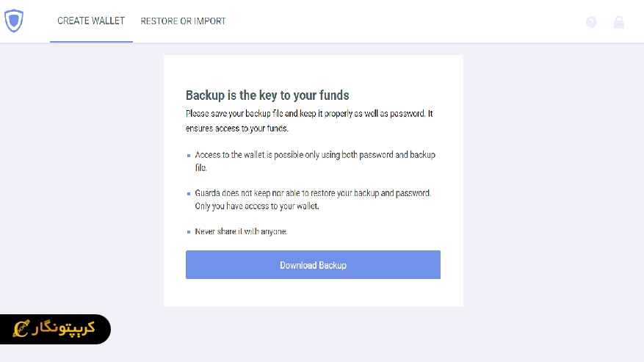644x362 pixels.
Task: Click the blue underline beneath CREATE WALLET
Action: coord(91,42)
